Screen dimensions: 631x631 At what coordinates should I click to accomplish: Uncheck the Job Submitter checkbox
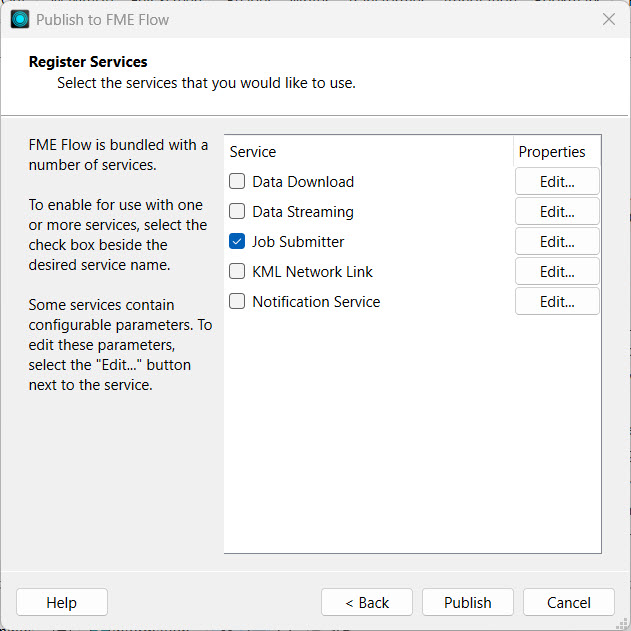237,242
